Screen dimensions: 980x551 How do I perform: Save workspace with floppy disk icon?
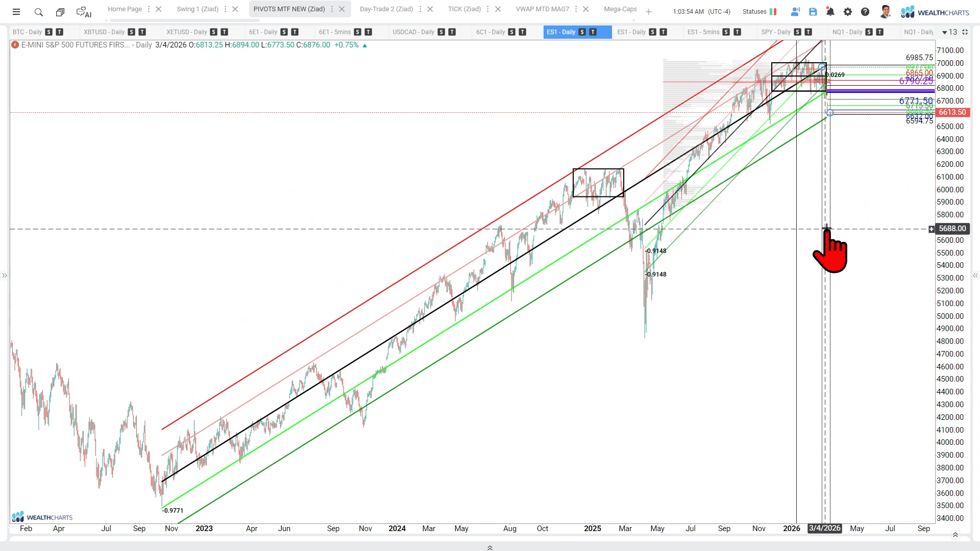click(x=813, y=12)
